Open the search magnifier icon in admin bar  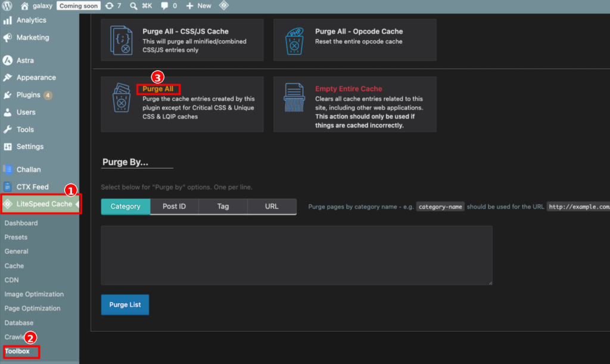click(x=133, y=6)
